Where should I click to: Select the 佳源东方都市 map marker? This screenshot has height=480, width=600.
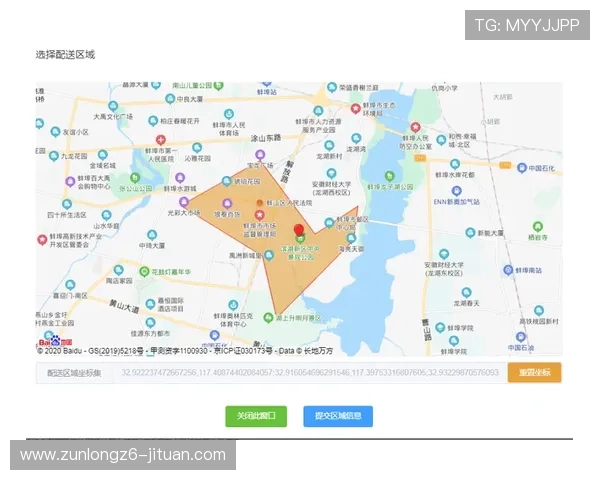150,323
